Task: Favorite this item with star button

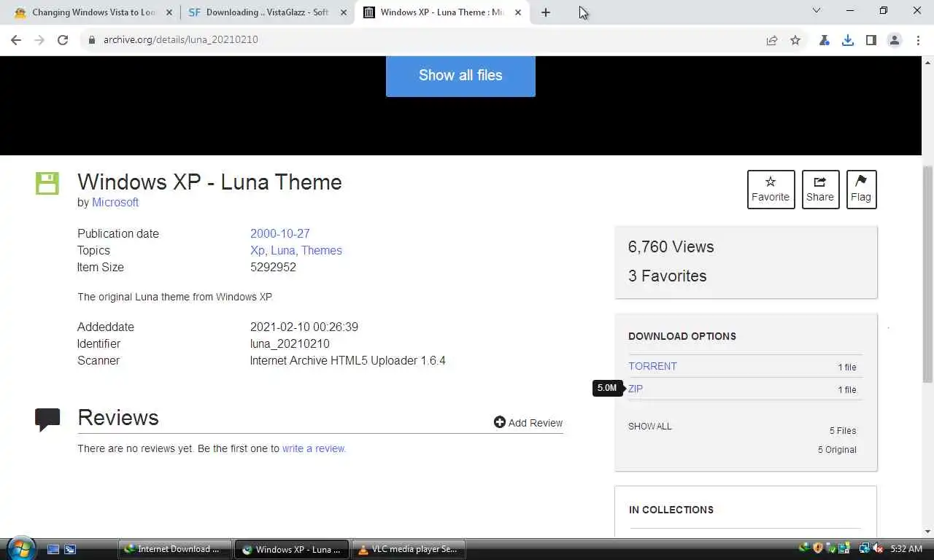Action: click(x=771, y=190)
